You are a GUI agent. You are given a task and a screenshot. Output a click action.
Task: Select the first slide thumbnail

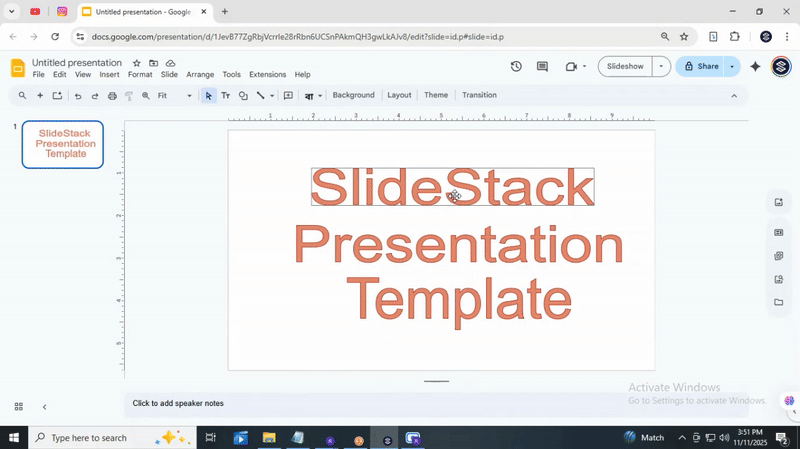63,144
